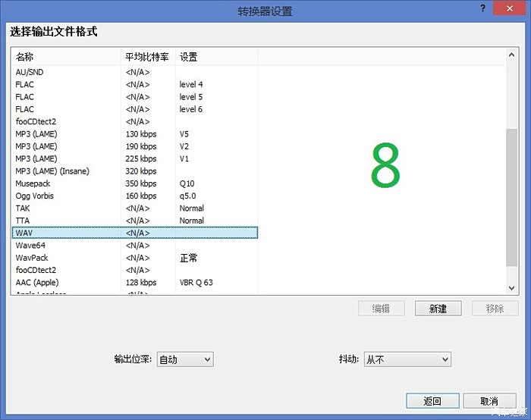Click the 平均比特率 column header
The width and height of the screenshot is (531, 420).
pos(148,58)
